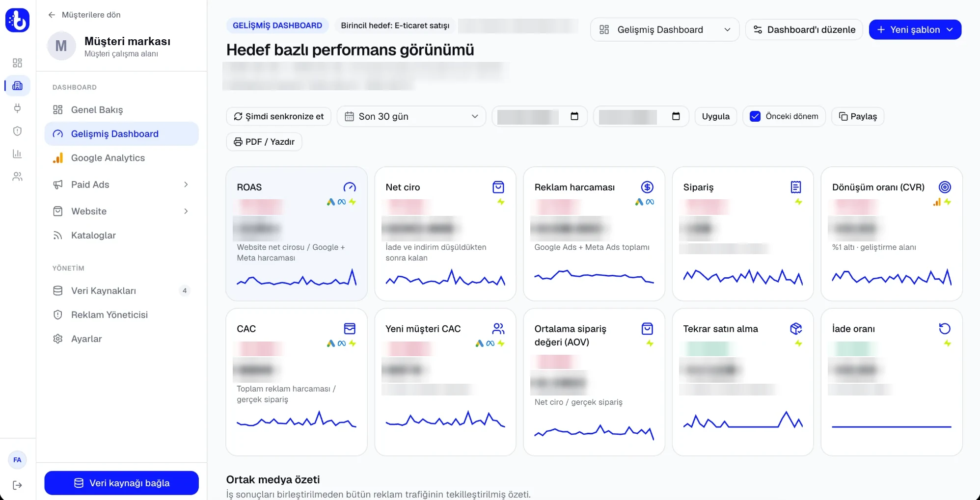Viewport: 980px width, 500px height.
Task: Toggle the Önceki dönem checkbox
Action: (x=755, y=116)
